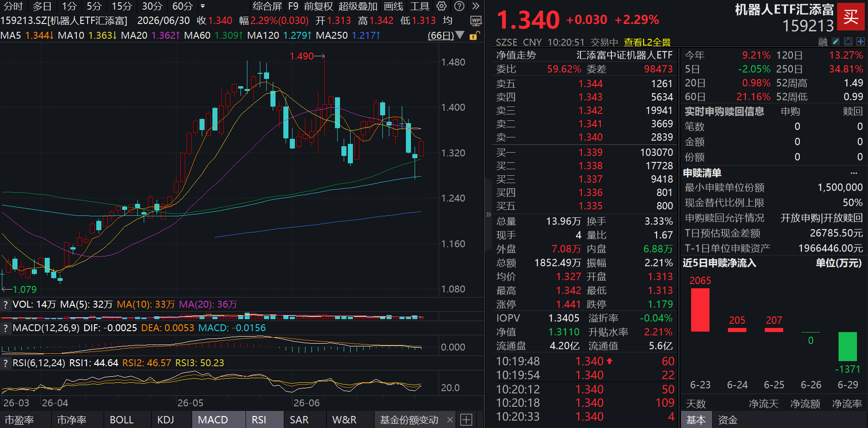Open the 超级叠加 overlay tool
The image size is (868, 428).
[358, 6]
